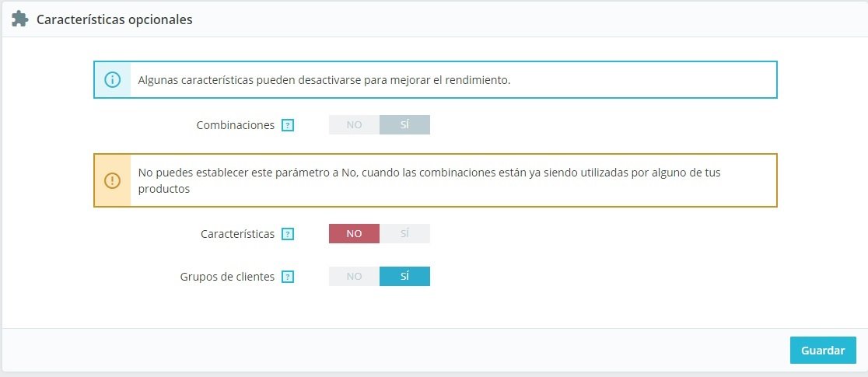Click the performance info message text

pyautogui.click(x=324, y=80)
